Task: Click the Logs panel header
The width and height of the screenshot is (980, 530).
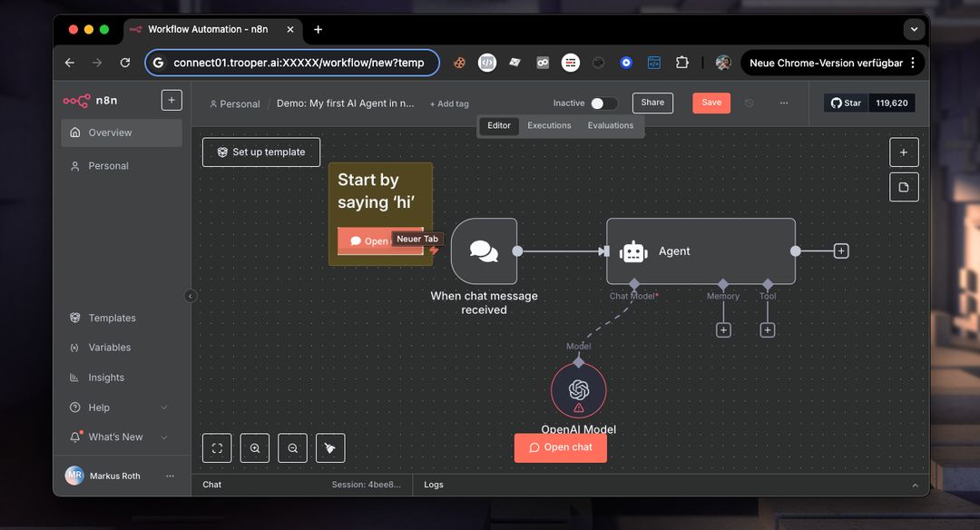Action: (434, 485)
